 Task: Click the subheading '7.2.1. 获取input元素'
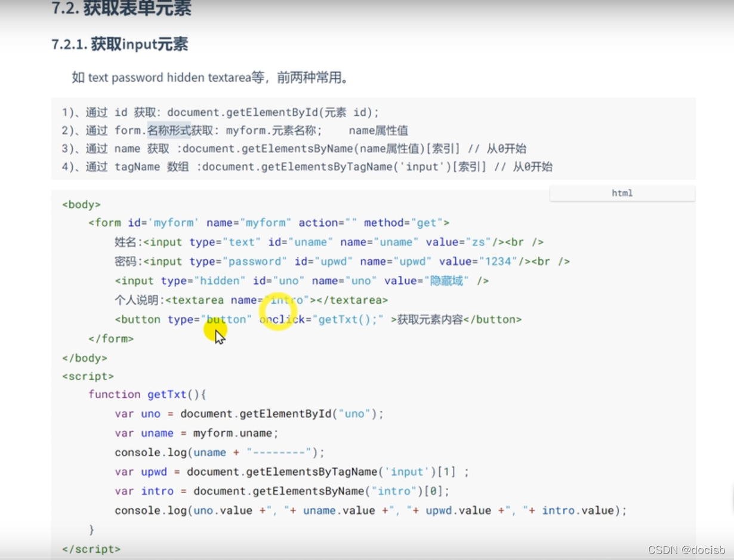[120, 45]
